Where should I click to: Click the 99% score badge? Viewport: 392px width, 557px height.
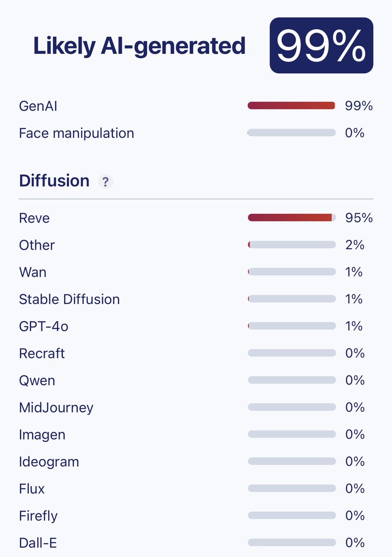[x=321, y=45]
